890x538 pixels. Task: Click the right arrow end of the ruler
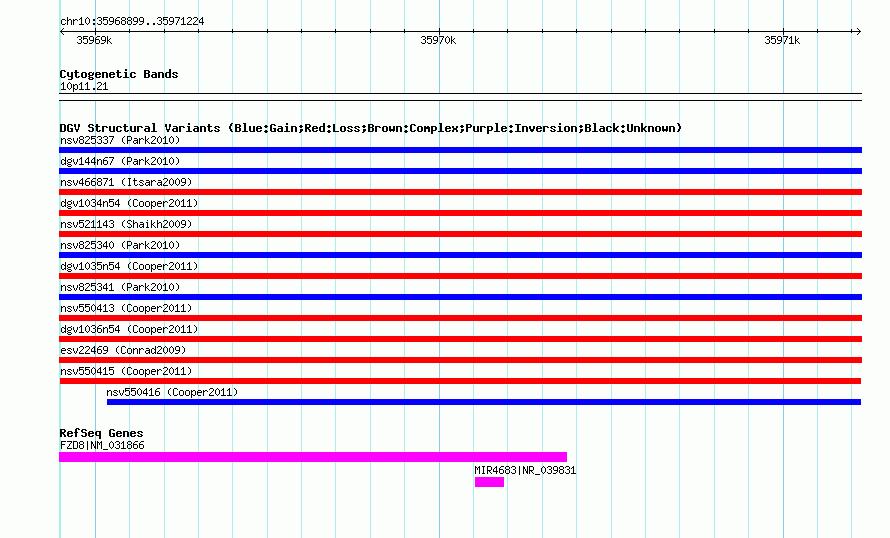(858, 31)
